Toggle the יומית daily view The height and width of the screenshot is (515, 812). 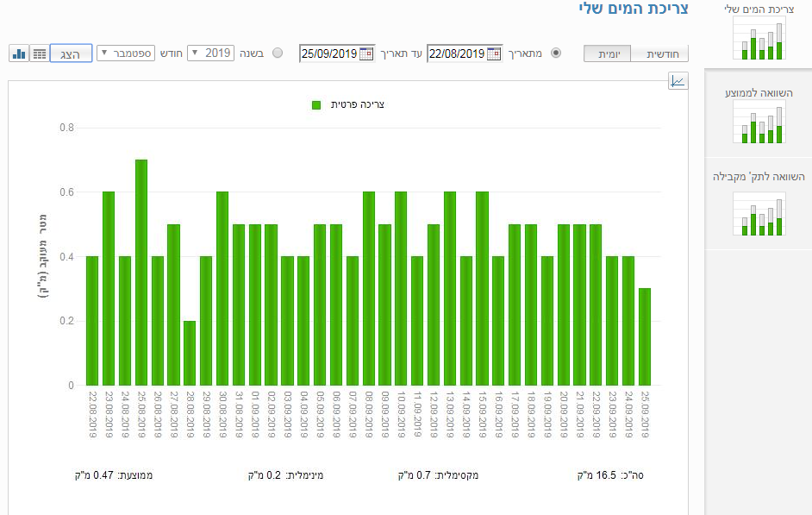tap(608, 53)
